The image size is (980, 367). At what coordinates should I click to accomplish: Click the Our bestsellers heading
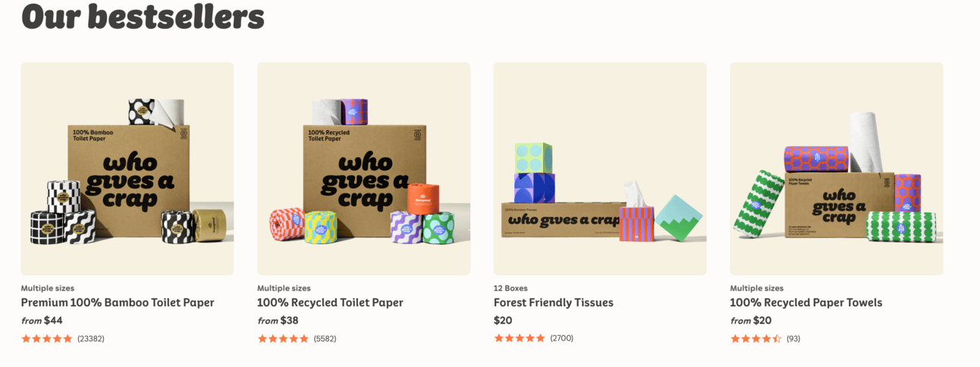coord(143,16)
